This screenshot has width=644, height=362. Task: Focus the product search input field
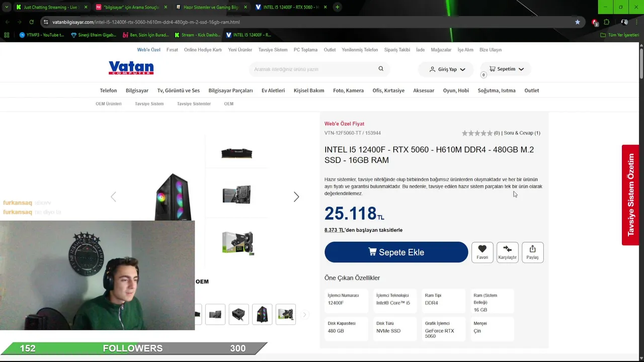tap(314, 69)
